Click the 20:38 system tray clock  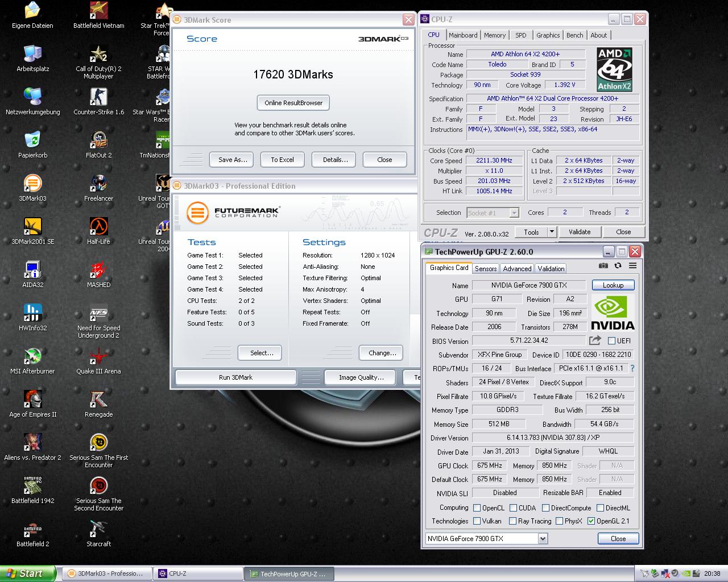tap(712, 574)
